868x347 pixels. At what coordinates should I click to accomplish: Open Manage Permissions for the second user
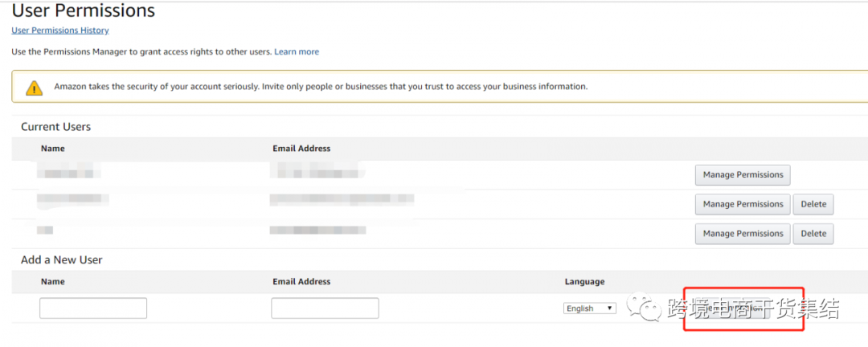click(743, 204)
